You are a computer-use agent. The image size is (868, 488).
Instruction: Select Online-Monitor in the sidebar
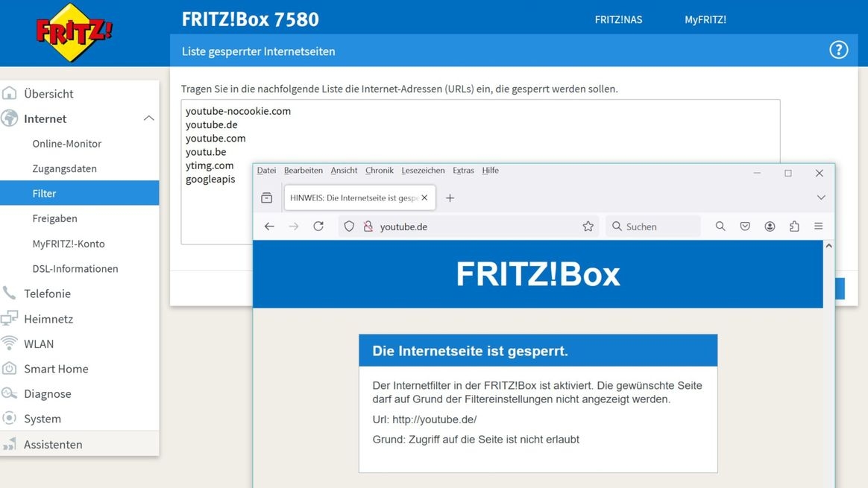pyautogui.click(x=67, y=144)
